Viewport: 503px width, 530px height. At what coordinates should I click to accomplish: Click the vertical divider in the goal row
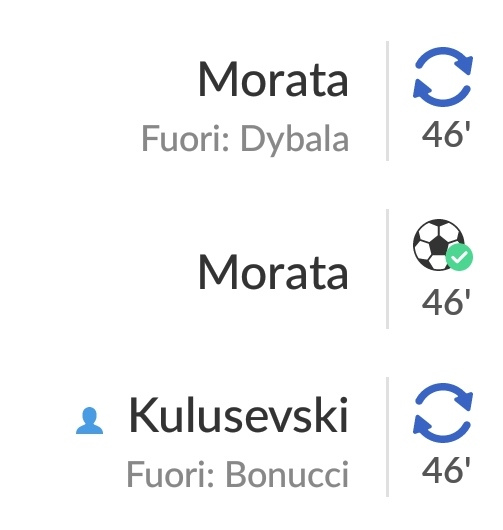point(387,269)
